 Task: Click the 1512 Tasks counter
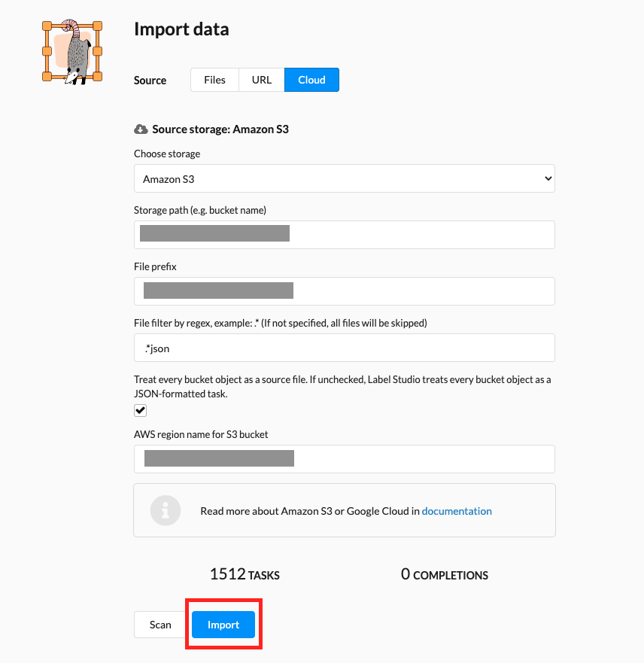(x=245, y=575)
